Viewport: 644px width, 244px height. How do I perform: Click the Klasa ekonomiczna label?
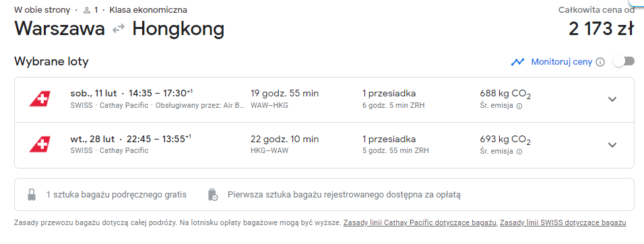[x=148, y=10]
